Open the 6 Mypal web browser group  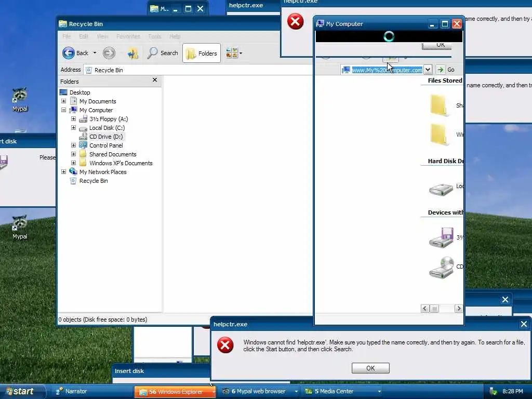(x=259, y=391)
